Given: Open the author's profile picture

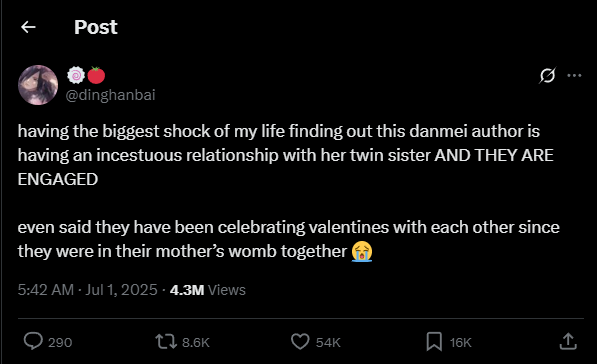Looking at the screenshot, I should click(38, 85).
